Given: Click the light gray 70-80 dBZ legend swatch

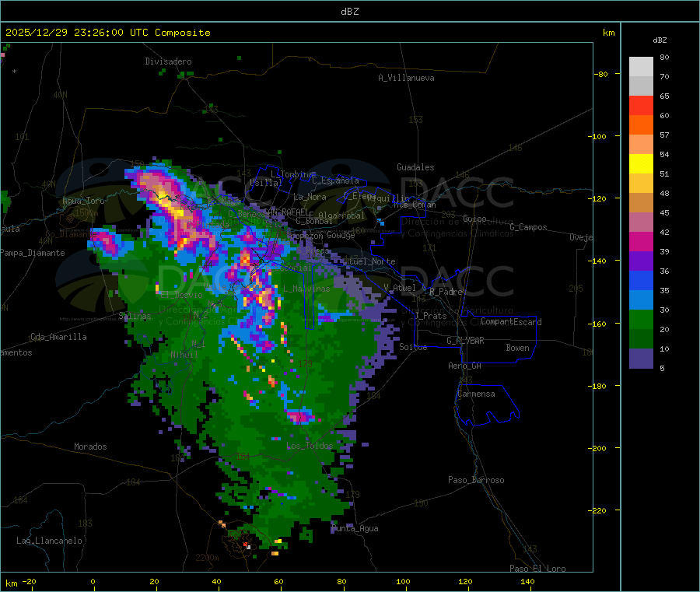Looking at the screenshot, I should 641,67.
